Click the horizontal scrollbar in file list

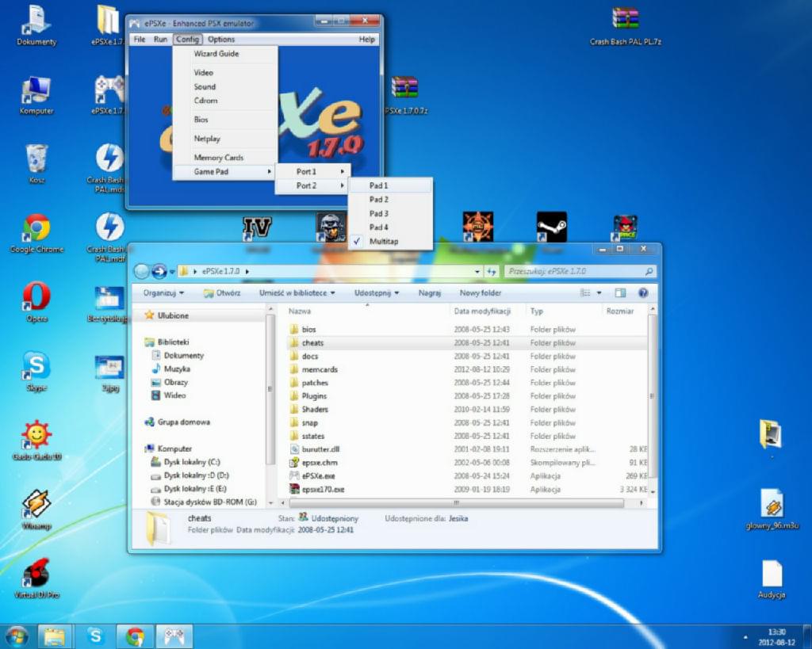tap(456, 502)
